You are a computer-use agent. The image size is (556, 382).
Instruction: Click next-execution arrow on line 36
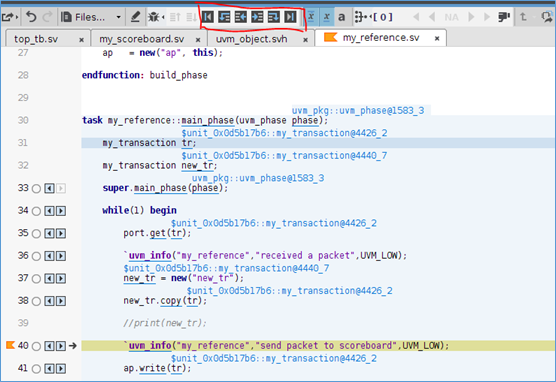point(61,256)
